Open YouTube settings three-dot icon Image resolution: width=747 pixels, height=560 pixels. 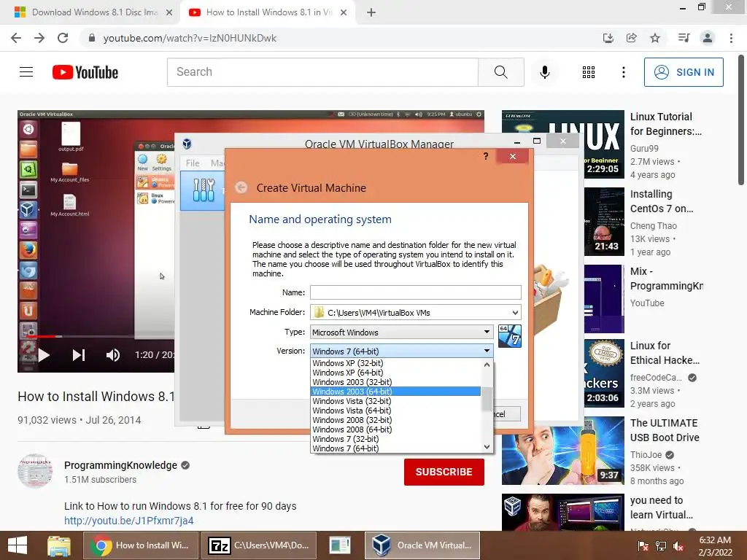623,72
